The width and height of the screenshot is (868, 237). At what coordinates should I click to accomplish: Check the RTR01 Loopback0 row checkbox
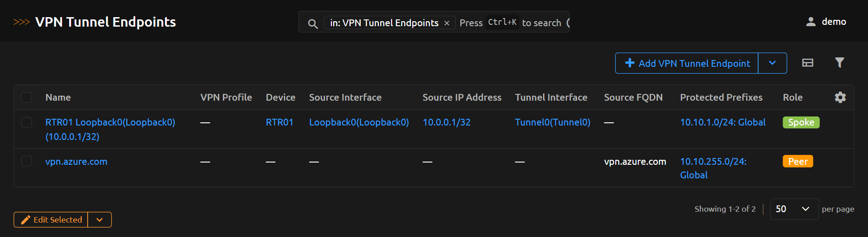tap(27, 122)
